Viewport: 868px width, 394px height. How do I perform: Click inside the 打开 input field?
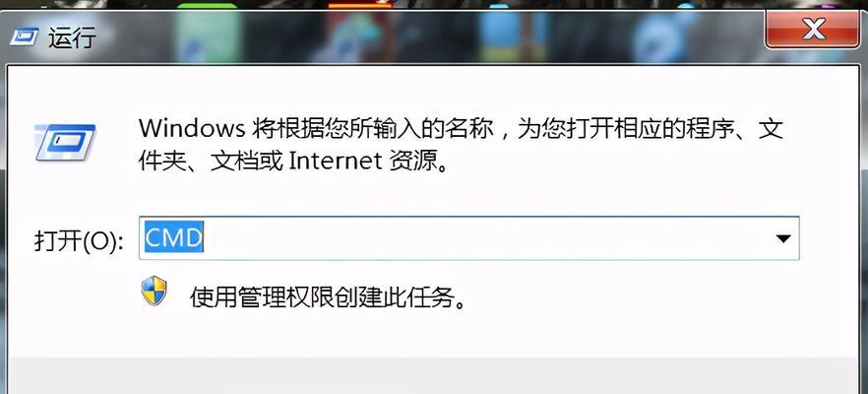(x=468, y=238)
